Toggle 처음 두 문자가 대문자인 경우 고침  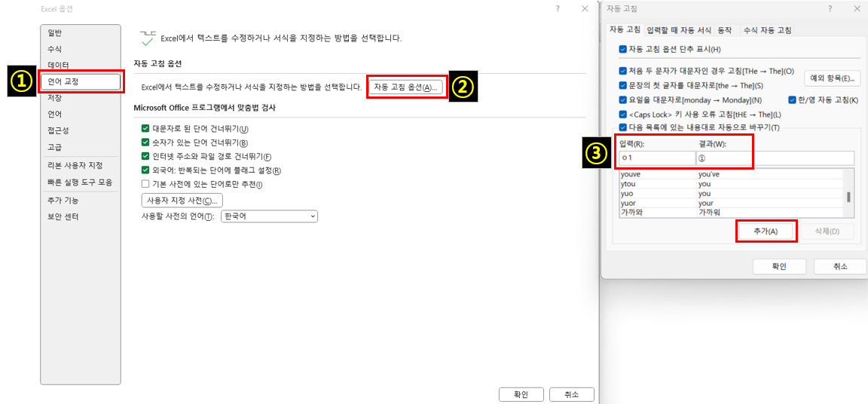pos(623,72)
